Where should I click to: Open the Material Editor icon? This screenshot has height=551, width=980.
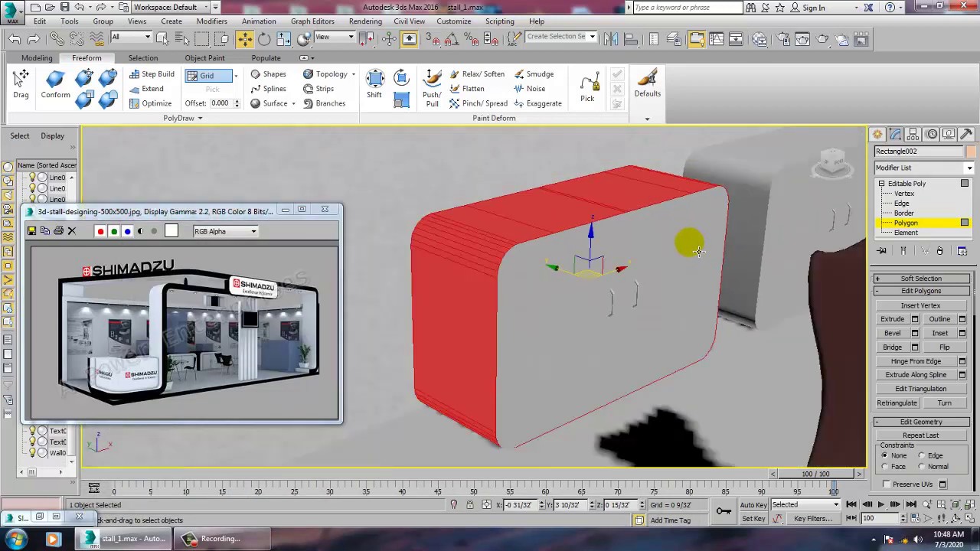click(760, 39)
